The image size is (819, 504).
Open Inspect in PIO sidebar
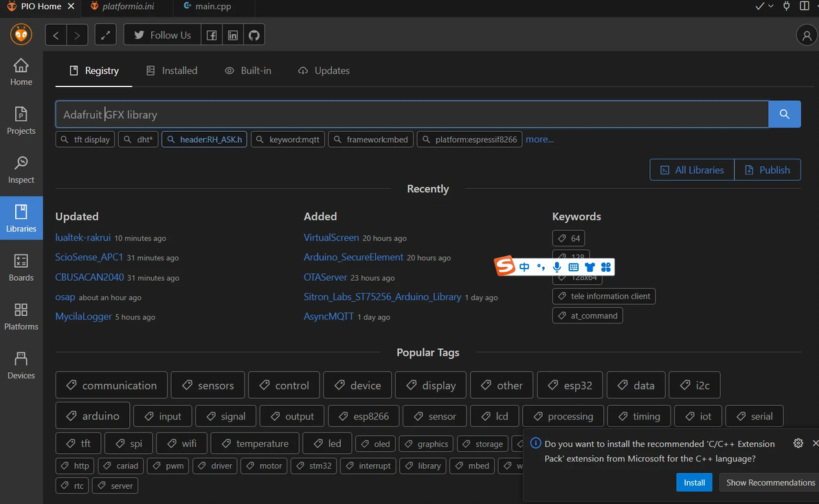pos(21,170)
